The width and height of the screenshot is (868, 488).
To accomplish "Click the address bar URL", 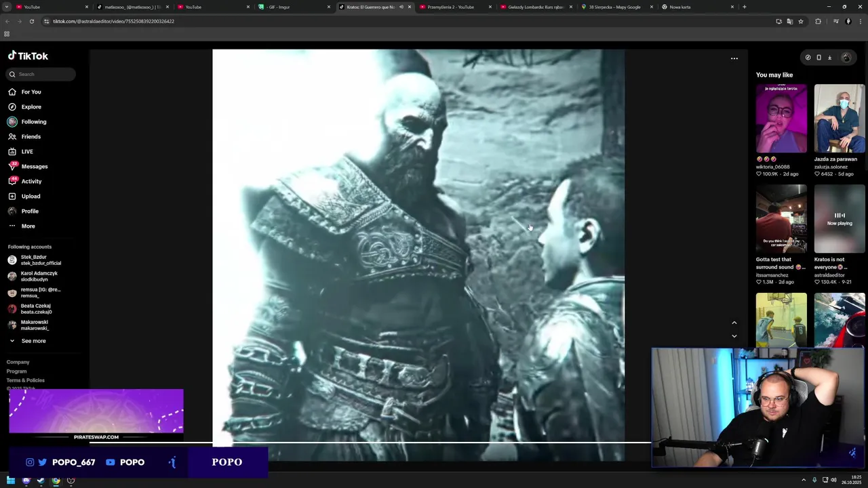I will point(113,21).
